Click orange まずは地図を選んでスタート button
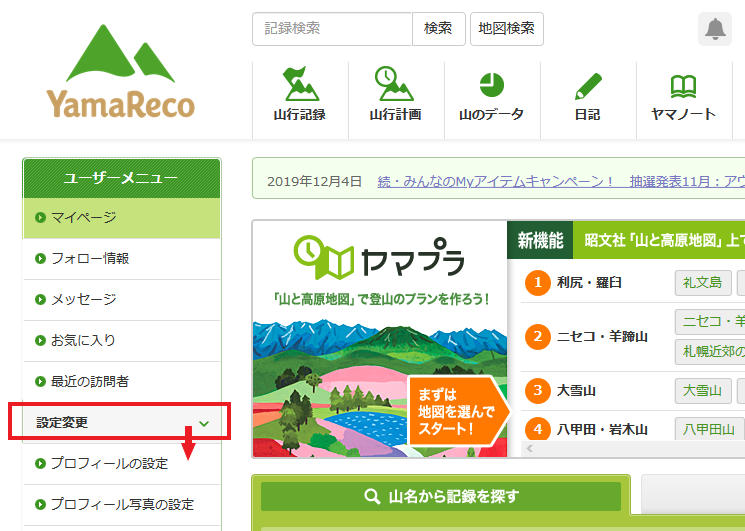 click(458, 412)
